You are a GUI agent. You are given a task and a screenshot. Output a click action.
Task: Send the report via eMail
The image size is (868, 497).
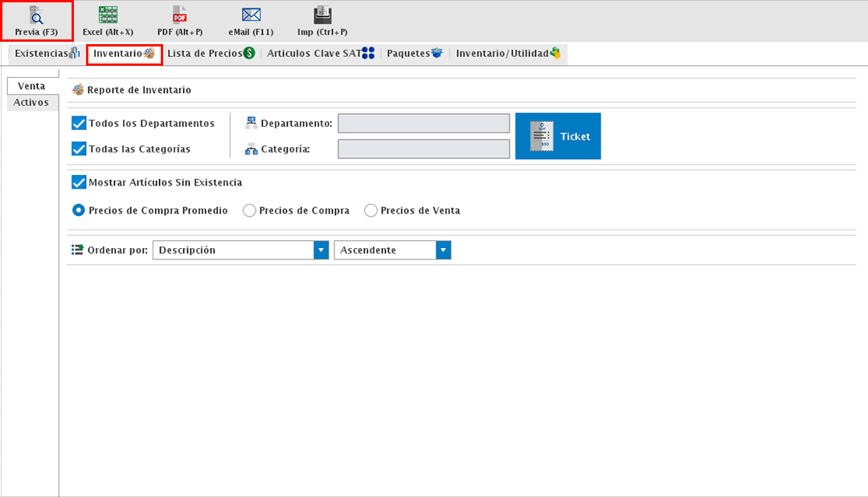pos(249,20)
